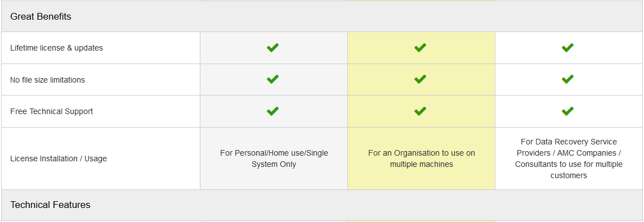Click Free Technical Support checkmark, first column

(x=272, y=111)
